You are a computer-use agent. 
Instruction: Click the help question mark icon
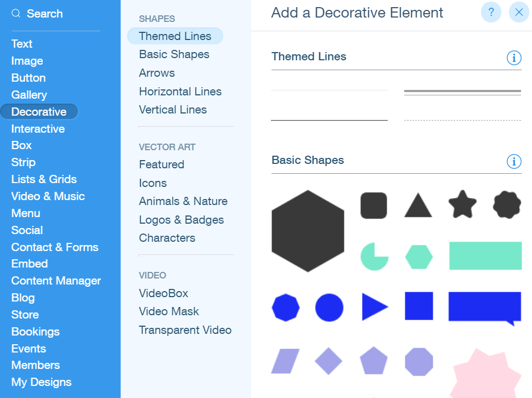pos(491,13)
